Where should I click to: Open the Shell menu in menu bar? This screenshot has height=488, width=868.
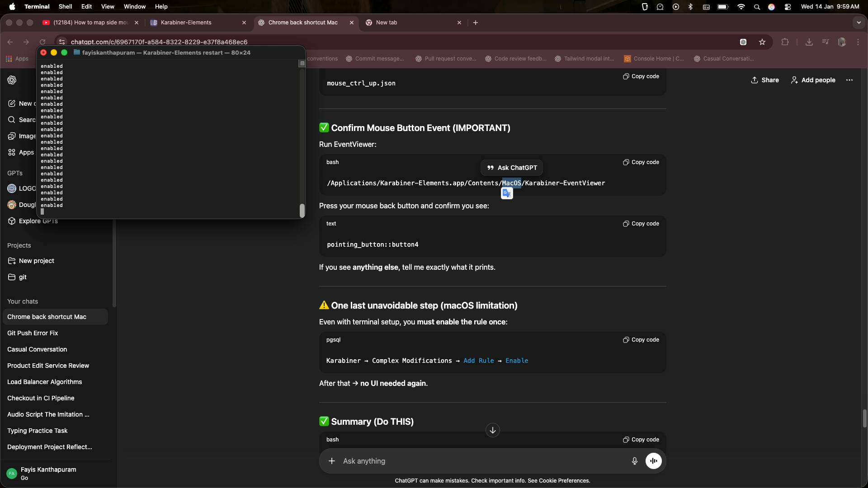coord(65,7)
